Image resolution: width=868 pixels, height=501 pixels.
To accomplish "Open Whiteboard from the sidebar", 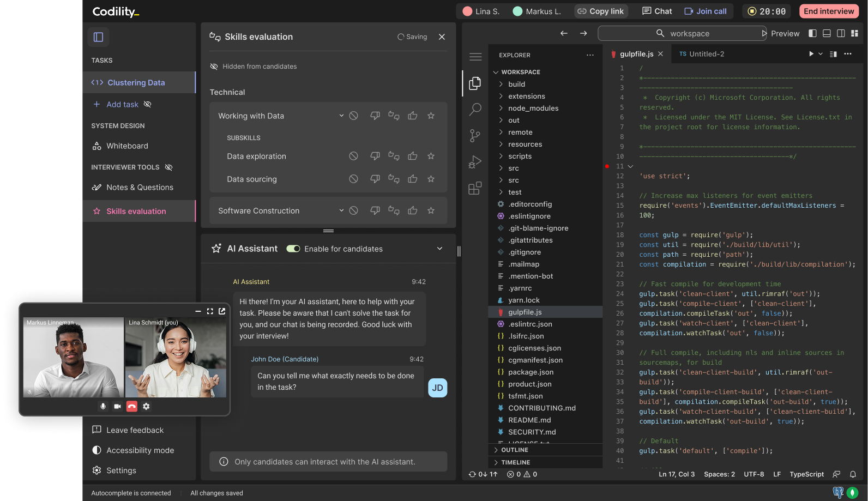I will click(x=127, y=146).
